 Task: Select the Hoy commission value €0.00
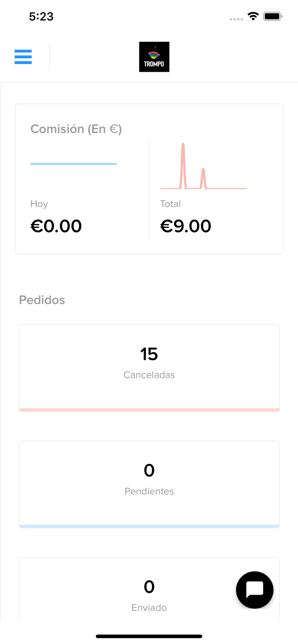tap(56, 225)
